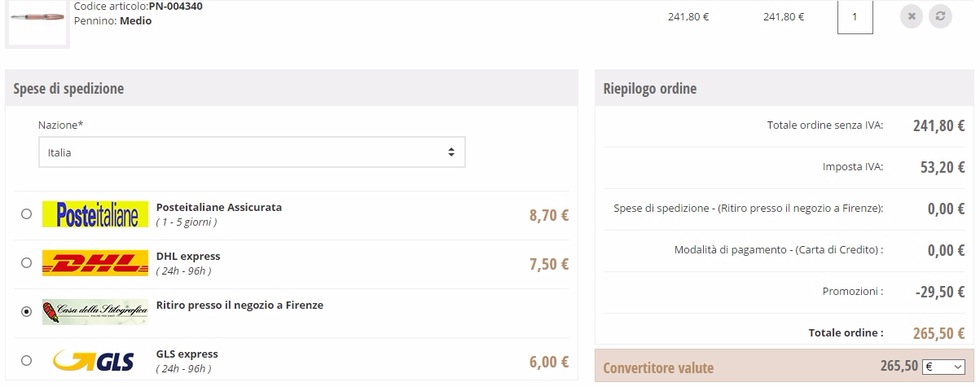Screen dimensions: 980x387
Task: Click the quantity input field
Action: (x=855, y=17)
